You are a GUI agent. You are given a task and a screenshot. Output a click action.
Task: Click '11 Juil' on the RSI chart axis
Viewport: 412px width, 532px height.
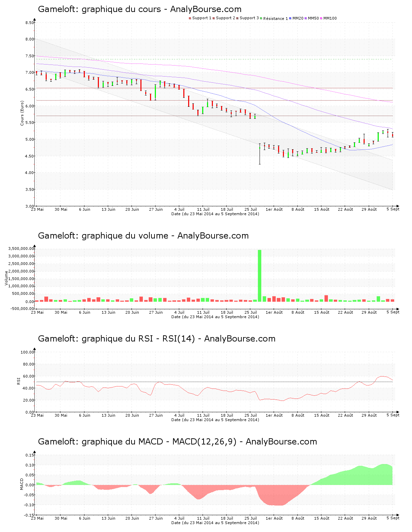click(x=203, y=415)
